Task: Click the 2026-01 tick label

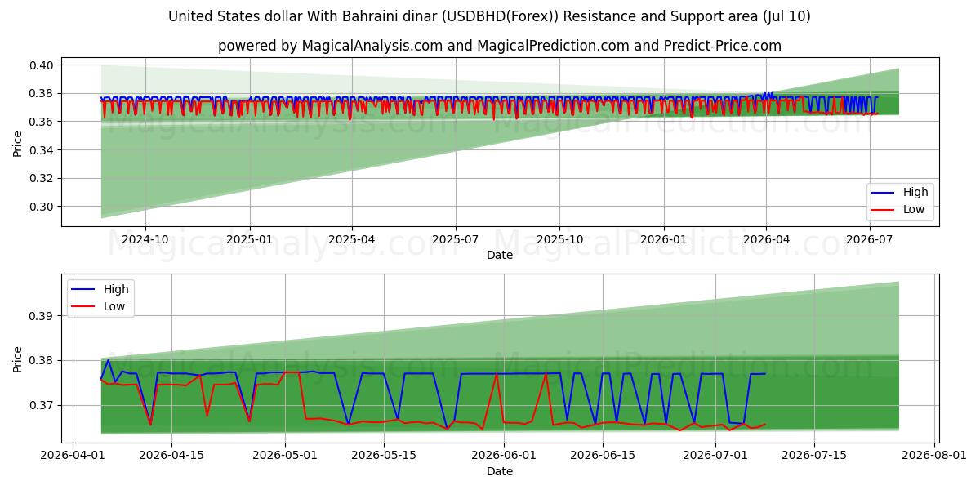Action: (663, 239)
